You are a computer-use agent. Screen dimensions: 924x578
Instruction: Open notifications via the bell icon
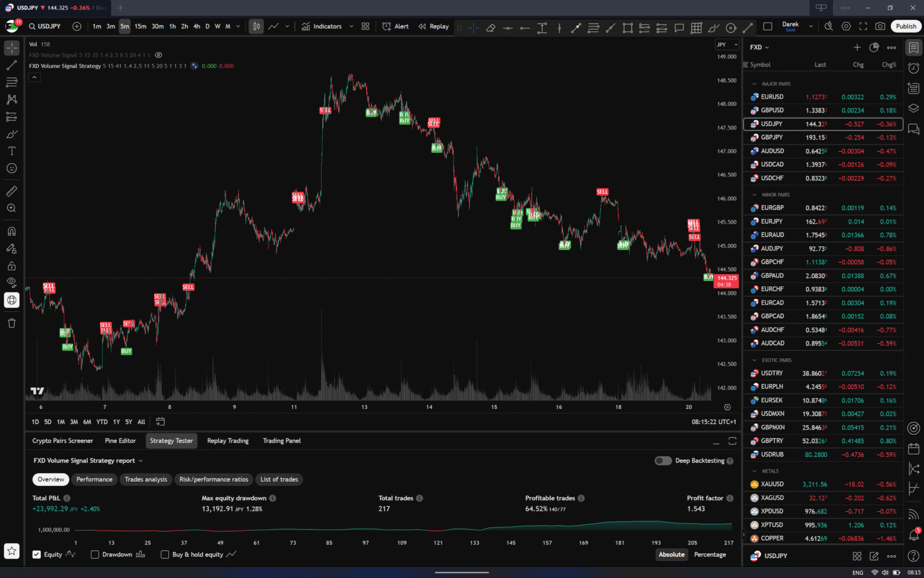(913, 536)
